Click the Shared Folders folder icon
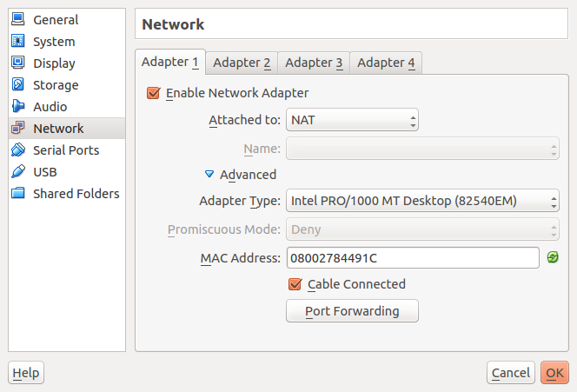This screenshot has width=577, height=392. (x=18, y=194)
